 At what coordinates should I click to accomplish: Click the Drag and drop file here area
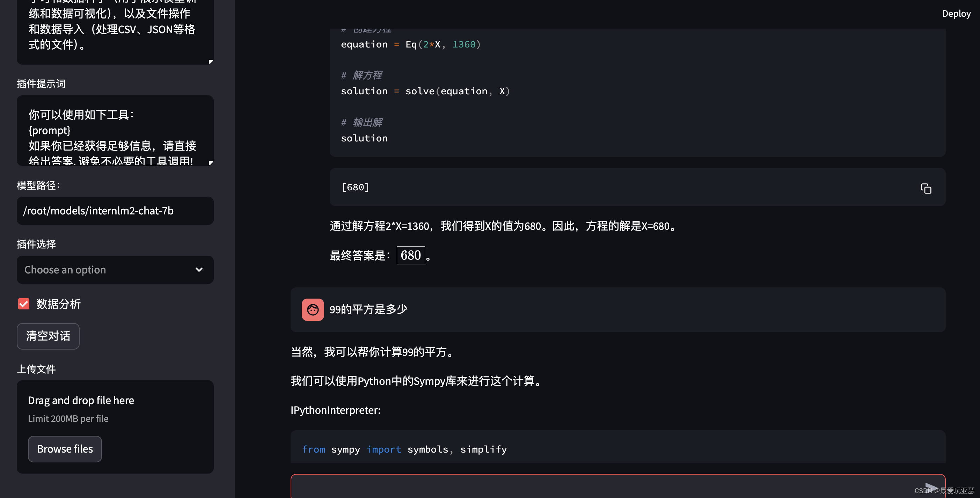pos(81,400)
